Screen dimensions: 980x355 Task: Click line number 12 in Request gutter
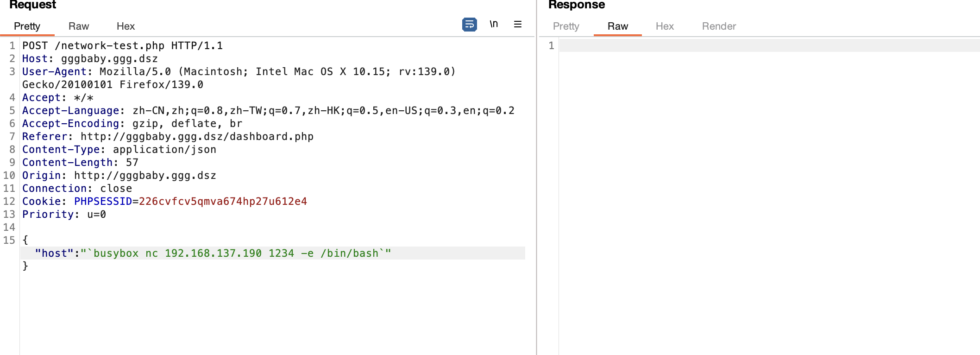pos(9,201)
